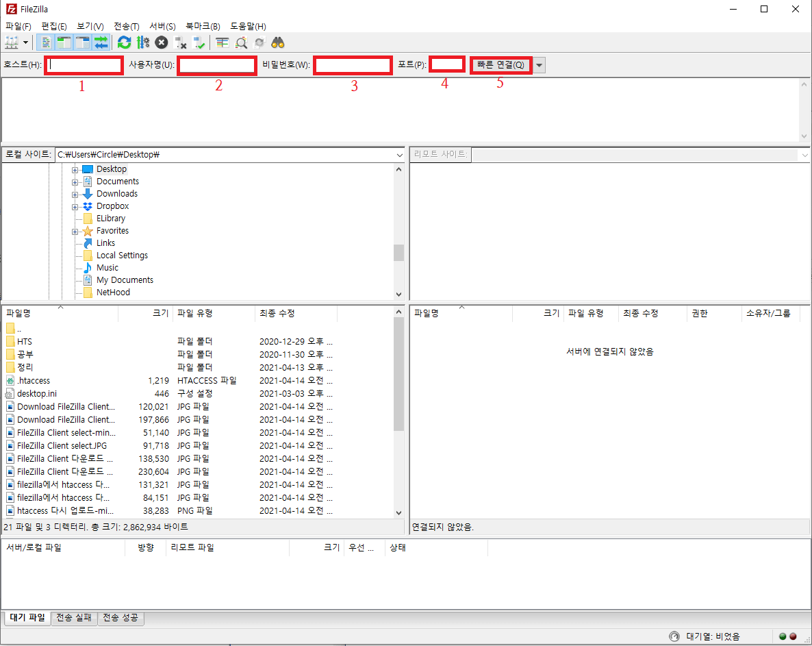This screenshot has width=812, height=646.
Task: Expand the Favorites tree node
Action: (75, 232)
